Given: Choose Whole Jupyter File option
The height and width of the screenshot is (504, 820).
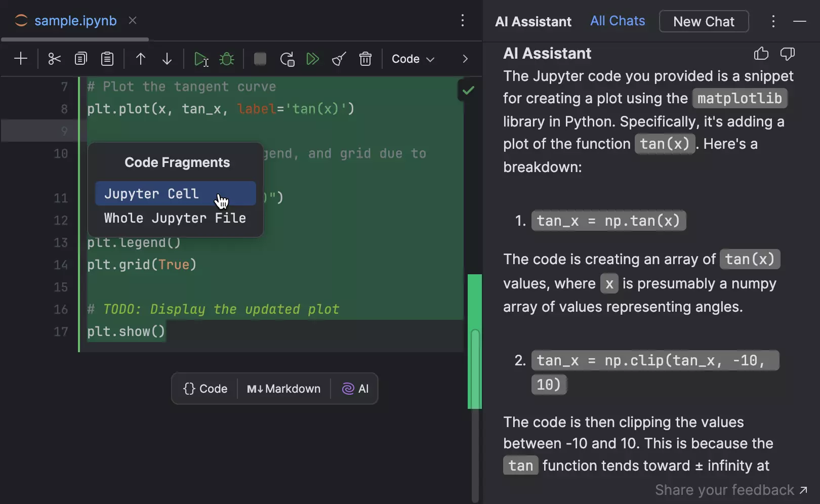Looking at the screenshot, I should click(175, 218).
